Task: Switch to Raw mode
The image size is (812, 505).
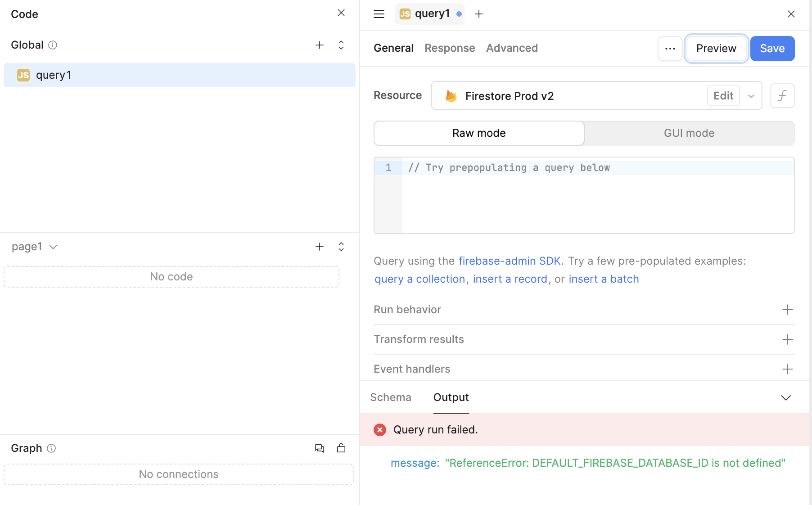Action: tap(479, 133)
